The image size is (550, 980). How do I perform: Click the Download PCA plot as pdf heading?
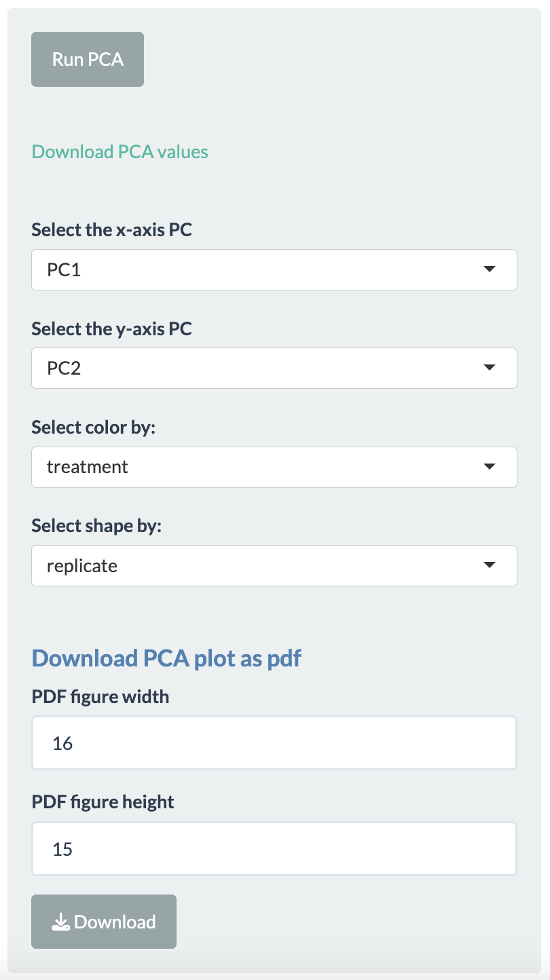(166, 658)
